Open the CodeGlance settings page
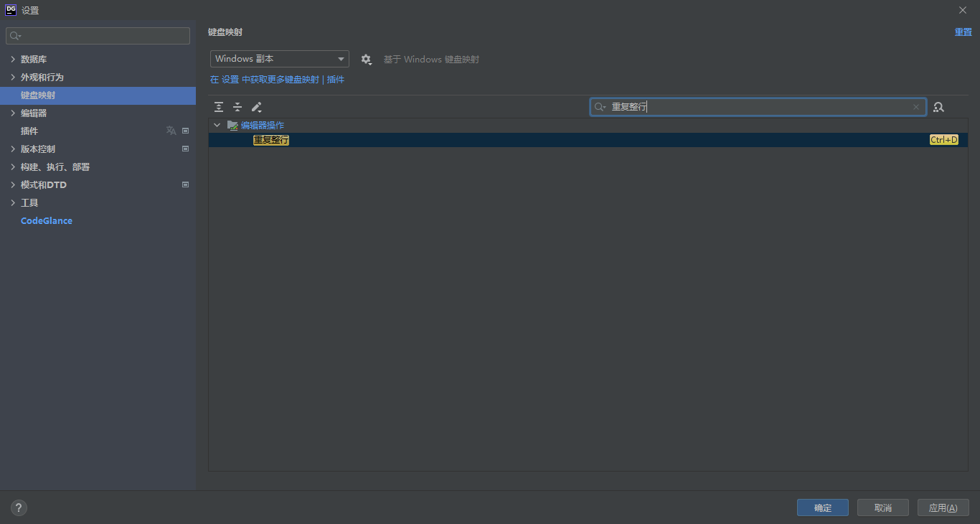The height and width of the screenshot is (524, 980). coord(46,220)
